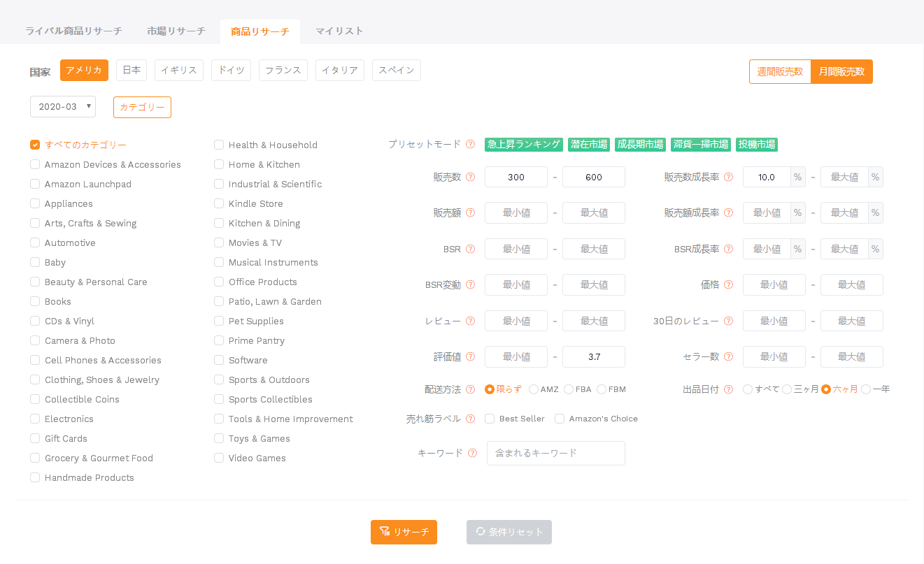This screenshot has height=564, width=924.
Task: Open the 2020-03 month dropdown
Action: (63, 107)
